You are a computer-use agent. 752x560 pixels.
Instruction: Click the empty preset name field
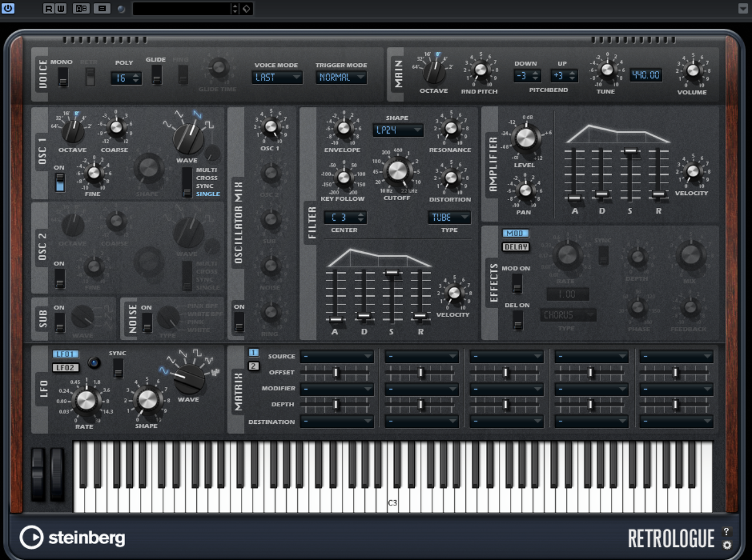182,8
